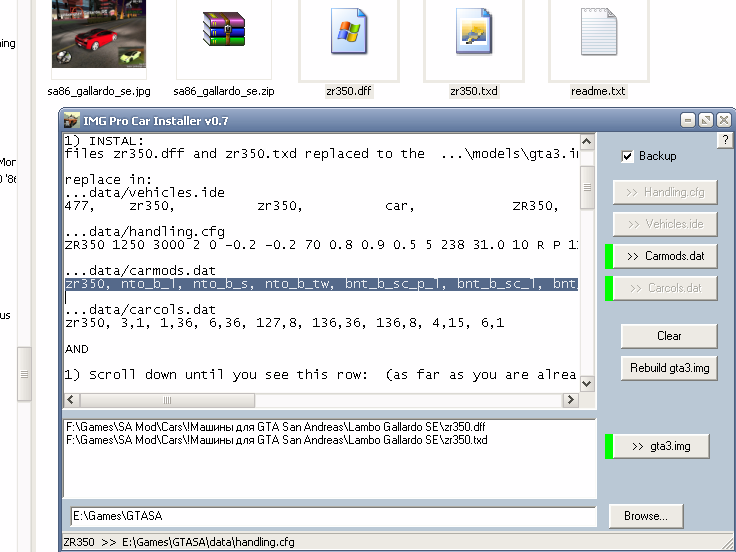Click the IMG Pro Car Installer title icon
The width and height of the screenshot is (736, 552).
tap(72, 121)
